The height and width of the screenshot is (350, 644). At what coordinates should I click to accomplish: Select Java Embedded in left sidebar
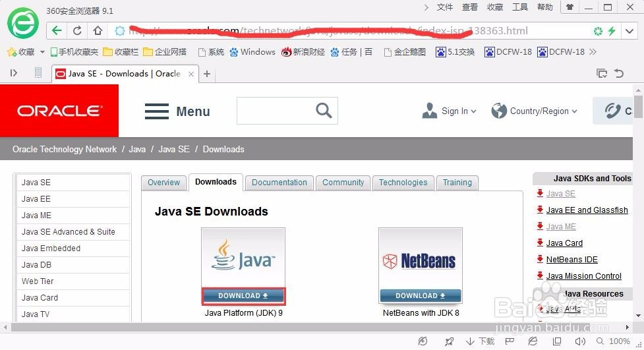(x=73, y=248)
